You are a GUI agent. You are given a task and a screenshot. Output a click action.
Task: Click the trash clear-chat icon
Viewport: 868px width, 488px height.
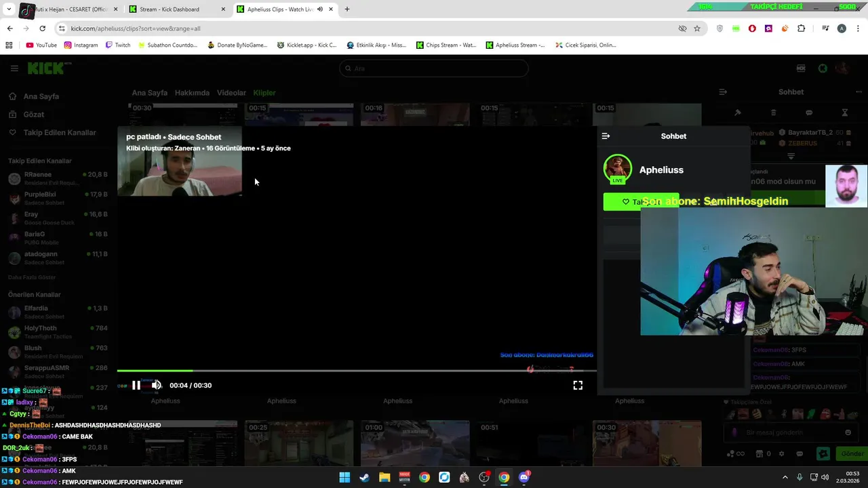tap(773, 113)
